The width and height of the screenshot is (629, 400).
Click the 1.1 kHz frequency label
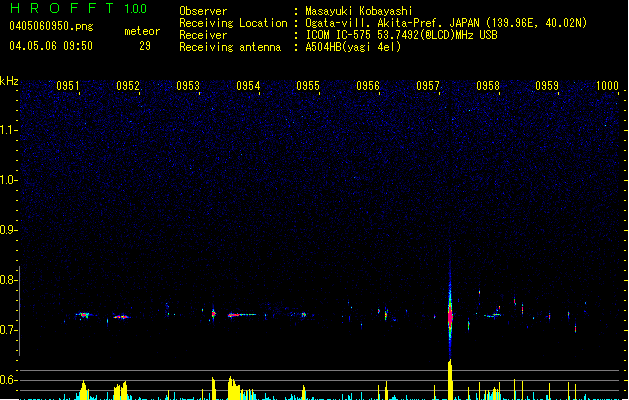point(8,130)
